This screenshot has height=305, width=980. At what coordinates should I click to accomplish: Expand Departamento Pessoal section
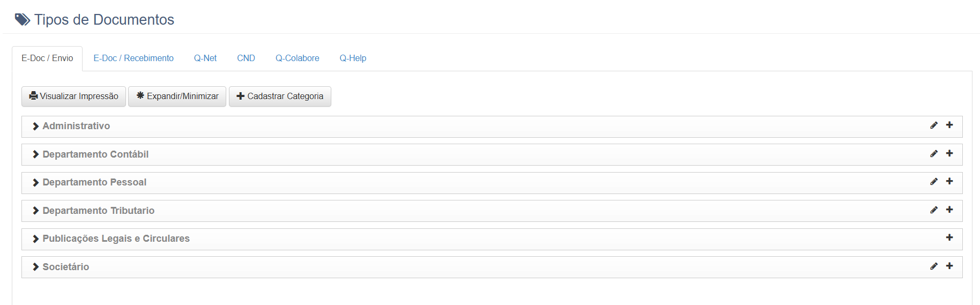(x=36, y=183)
